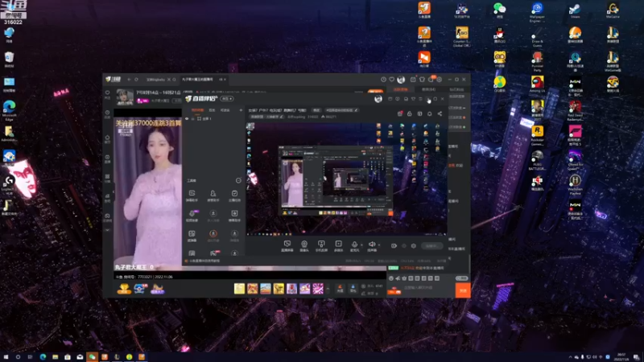Screen dimensions: 644x362
Task: Go back with the Douyu back arrow
Action: coord(129,79)
